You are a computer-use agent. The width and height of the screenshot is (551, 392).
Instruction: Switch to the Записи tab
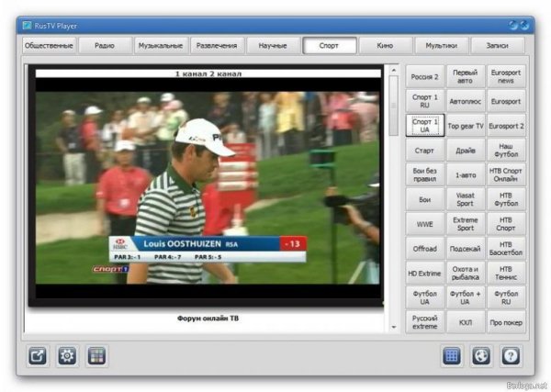point(498,46)
